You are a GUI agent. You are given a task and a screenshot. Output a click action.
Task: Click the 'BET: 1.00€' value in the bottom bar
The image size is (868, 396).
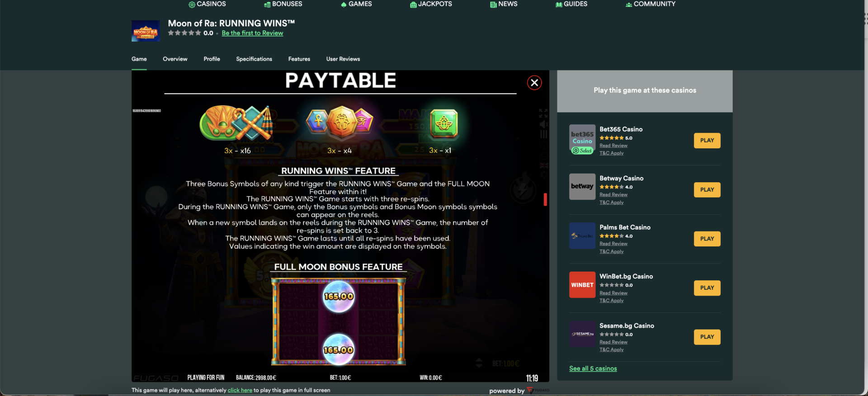click(x=340, y=377)
